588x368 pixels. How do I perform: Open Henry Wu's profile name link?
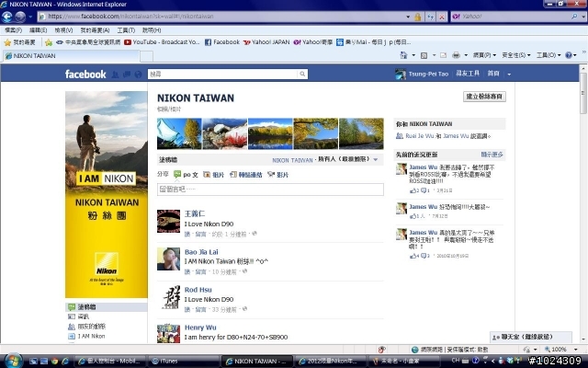click(200, 328)
